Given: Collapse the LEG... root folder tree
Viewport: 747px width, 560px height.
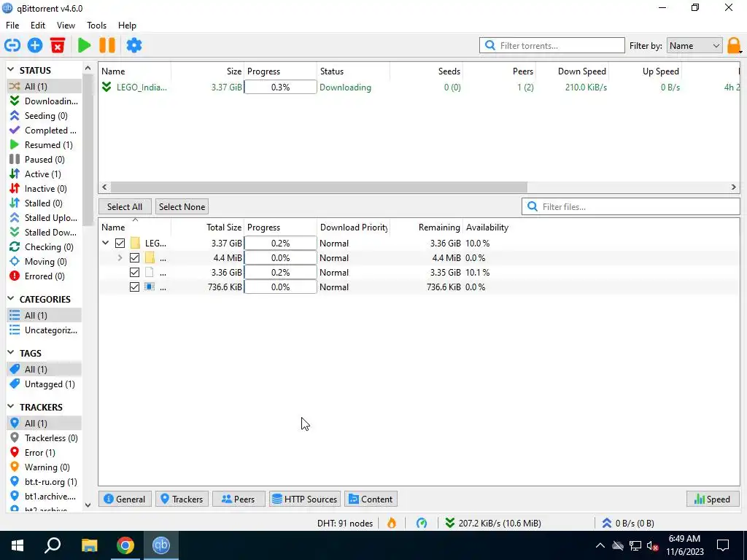Looking at the screenshot, I should [105, 244].
